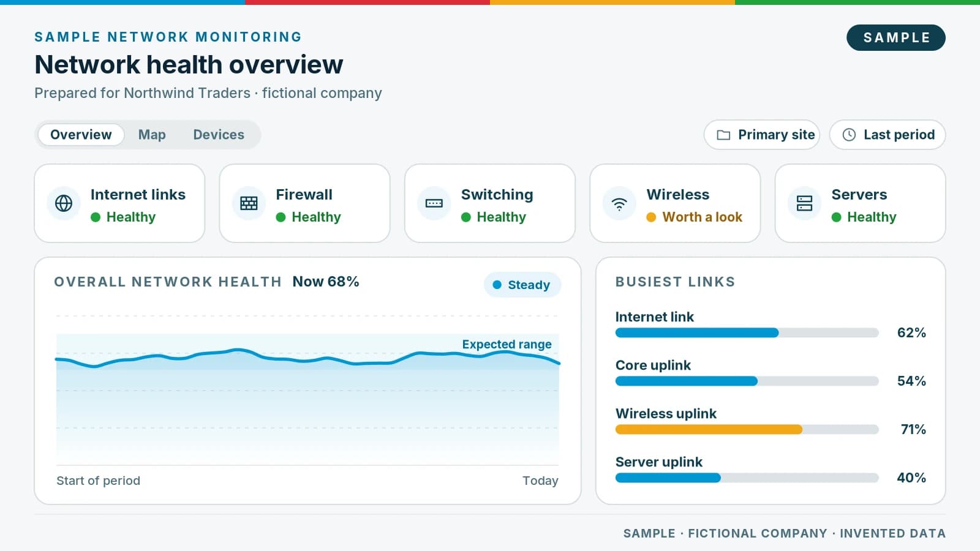Click the Start of period axis label
Image resolution: width=980 pixels, height=551 pixels.
tap(98, 481)
